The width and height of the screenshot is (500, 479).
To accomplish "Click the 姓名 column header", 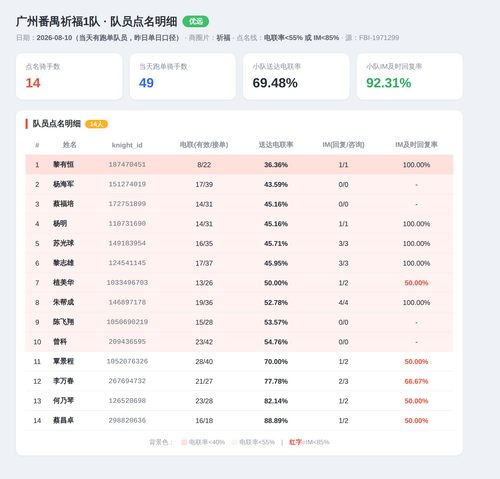I will tap(70, 145).
